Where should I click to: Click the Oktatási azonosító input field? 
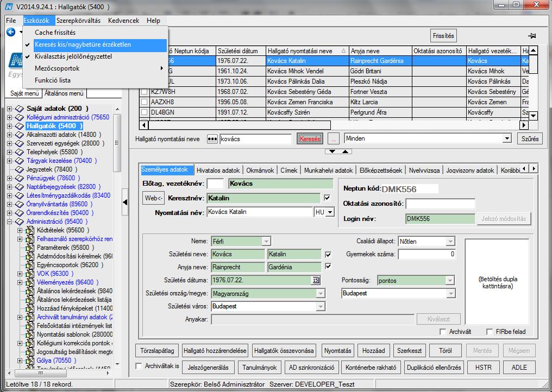coord(441,204)
